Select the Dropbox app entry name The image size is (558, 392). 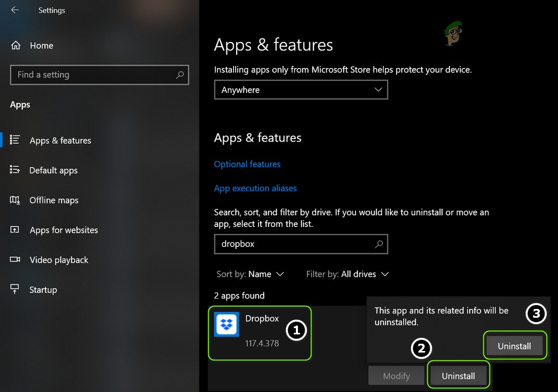[x=262, y=319]
